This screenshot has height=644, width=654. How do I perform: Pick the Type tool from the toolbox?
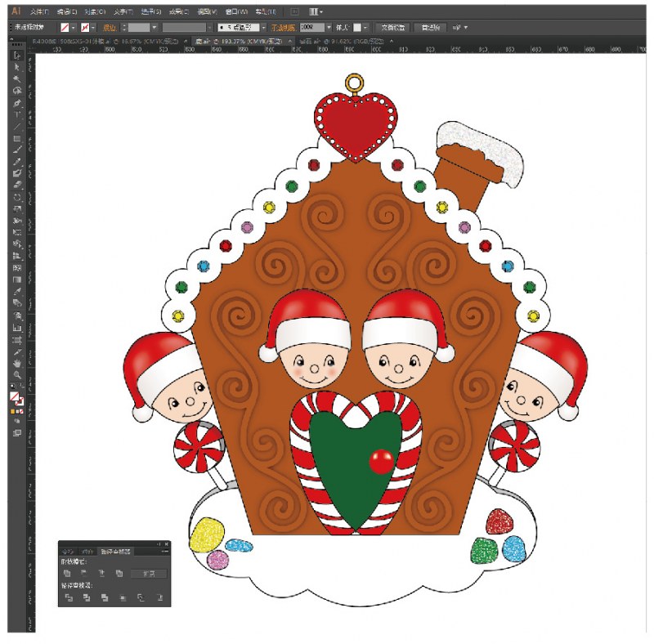(x=16, y=115)
